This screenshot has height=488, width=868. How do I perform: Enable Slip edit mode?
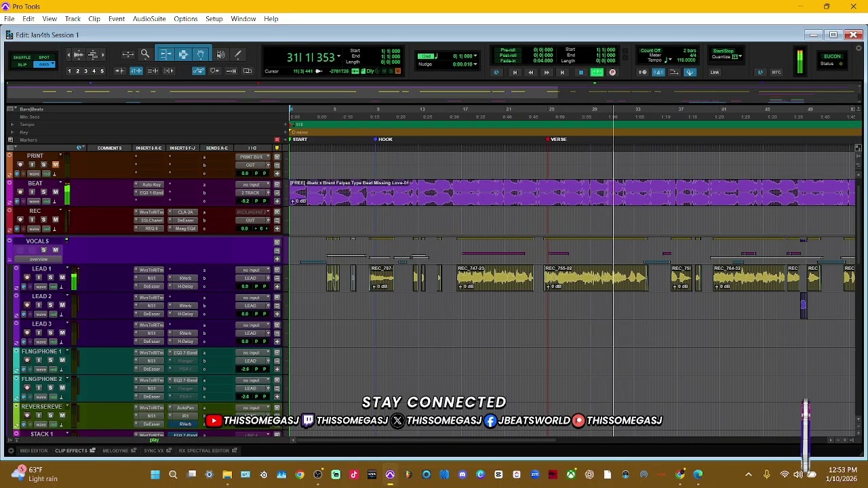(22, 64)
